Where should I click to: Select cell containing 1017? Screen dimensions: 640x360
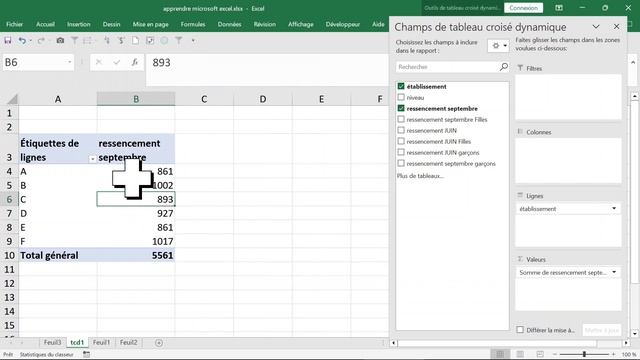[136, 241]
